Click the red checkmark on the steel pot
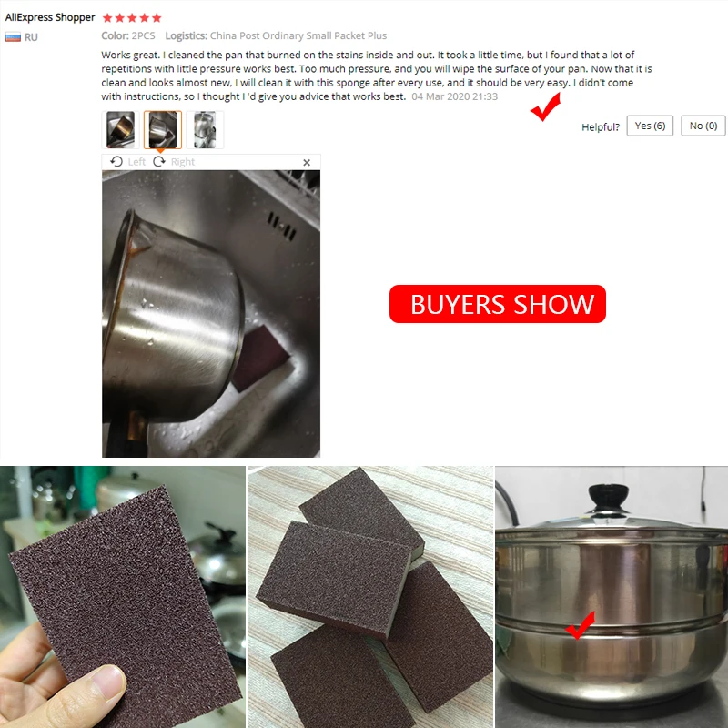 [580, 625]
